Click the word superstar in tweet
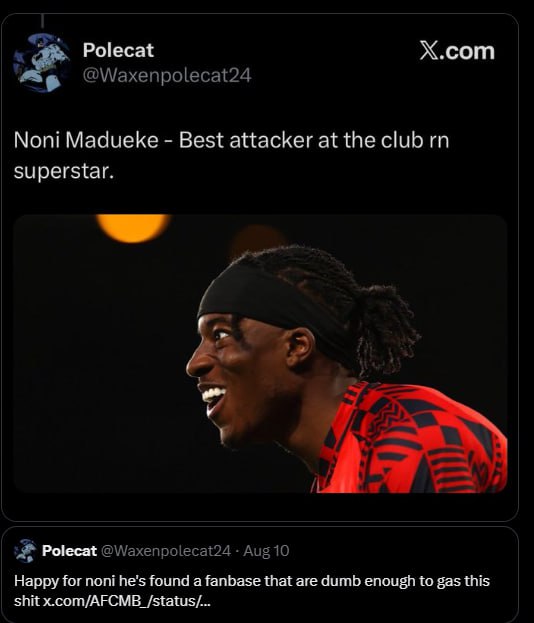534x623 pixels. click(64, 172)
